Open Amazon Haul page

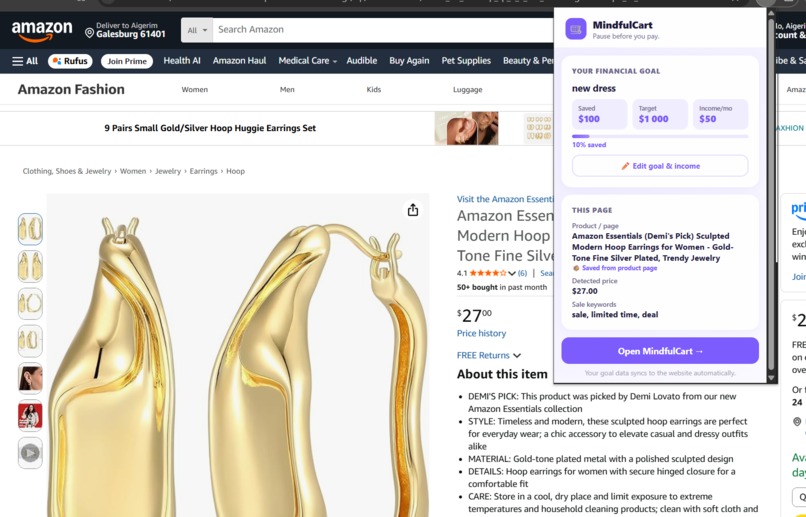pyautogui.click(x=240, y=61)
